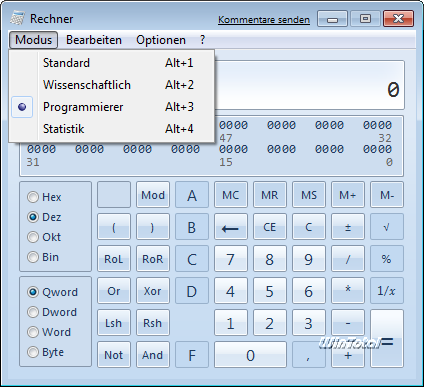Open the ? help menu

202,40
